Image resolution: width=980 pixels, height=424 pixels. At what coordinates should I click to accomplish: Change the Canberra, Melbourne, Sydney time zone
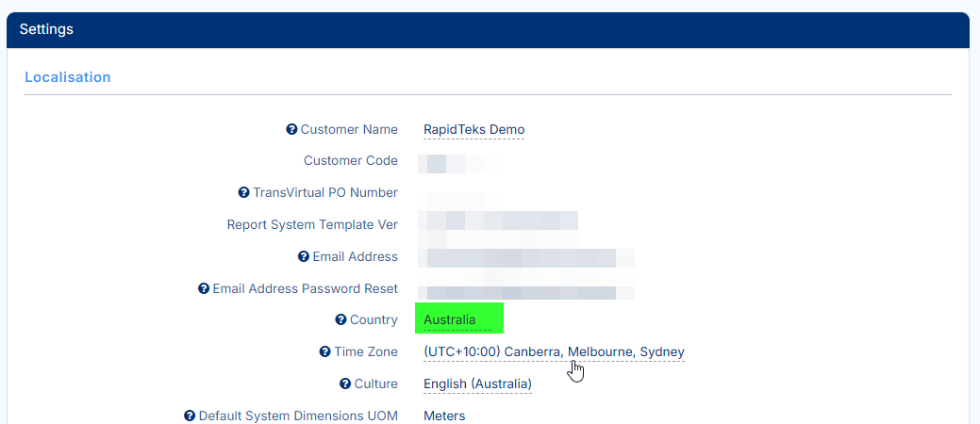click(x=554, y=352)
